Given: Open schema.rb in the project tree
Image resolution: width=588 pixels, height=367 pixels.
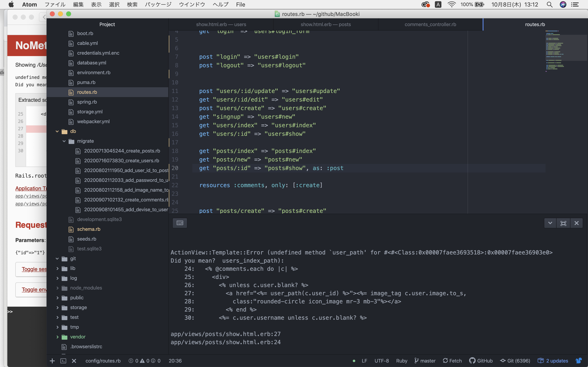Looking at the screenshot, I should coord(88,229).
